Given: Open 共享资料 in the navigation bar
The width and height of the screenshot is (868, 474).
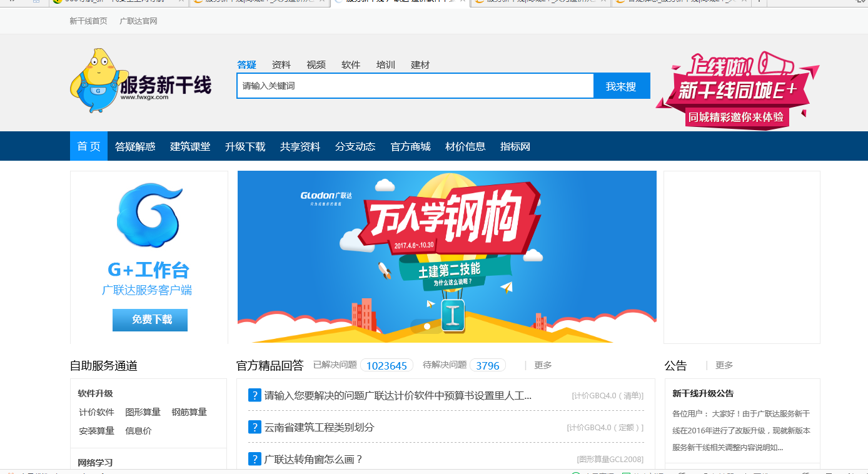Looking at the screenshot, I should click(x=300, y=146).
